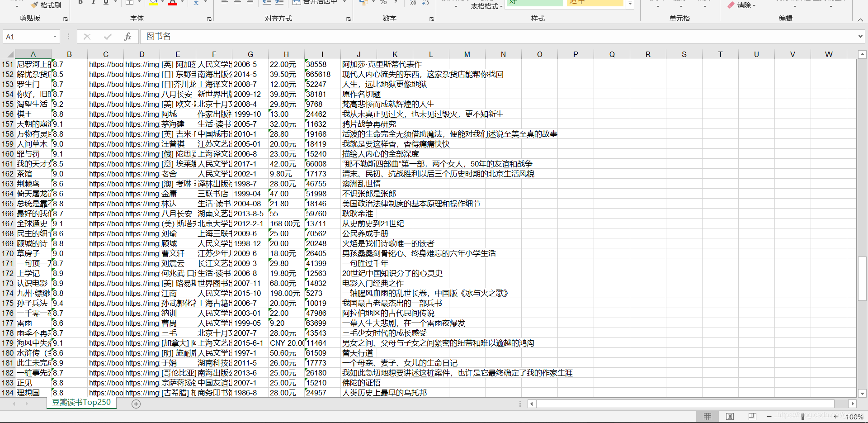Select the cell containing 罗生门
Screen dimensions: 868x423
(33, 84)
